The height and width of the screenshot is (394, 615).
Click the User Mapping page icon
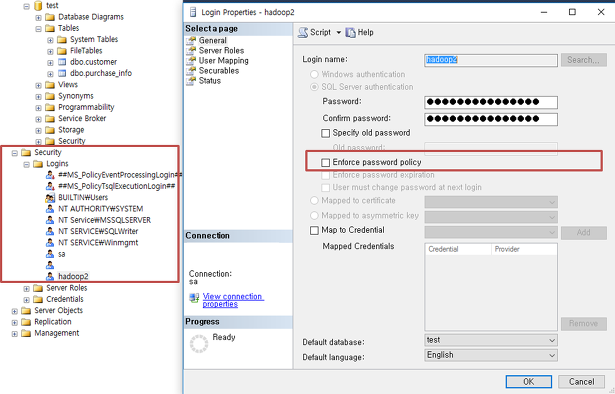point(191,61)
